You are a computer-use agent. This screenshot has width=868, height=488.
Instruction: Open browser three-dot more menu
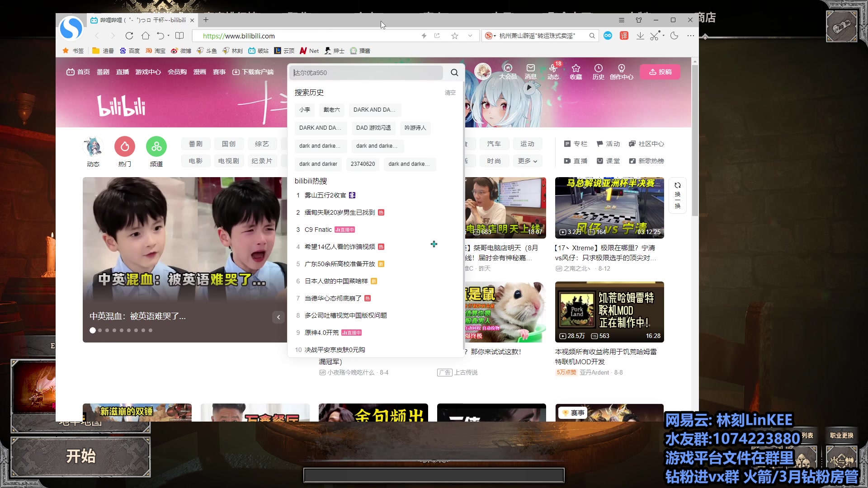pyautogui.click(x=691, y=36)
